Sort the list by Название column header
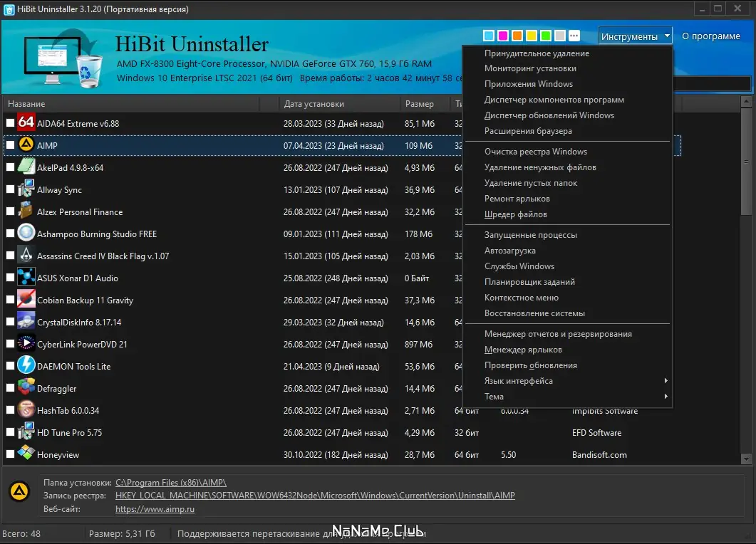756x544 pixels. point(132,103)
